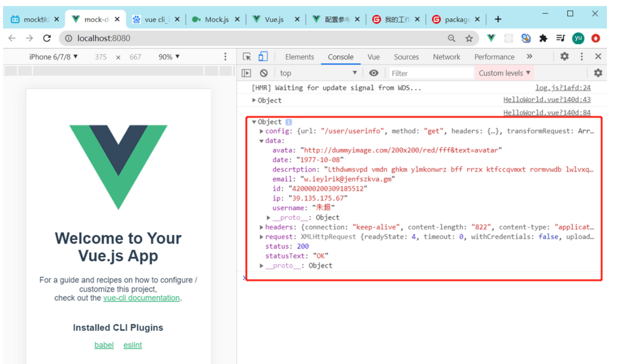
Task: Focus the console Filter input
Action: [x=431, y=73]
